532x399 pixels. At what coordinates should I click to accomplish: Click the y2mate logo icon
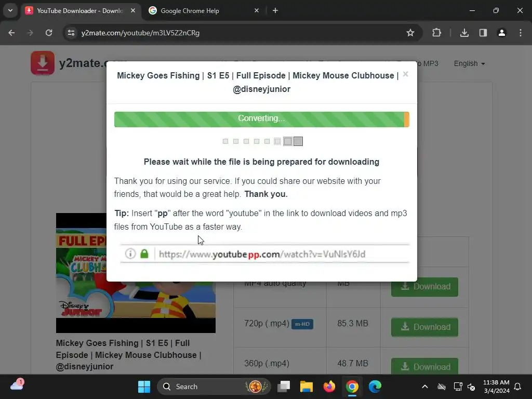pos(43,63)
